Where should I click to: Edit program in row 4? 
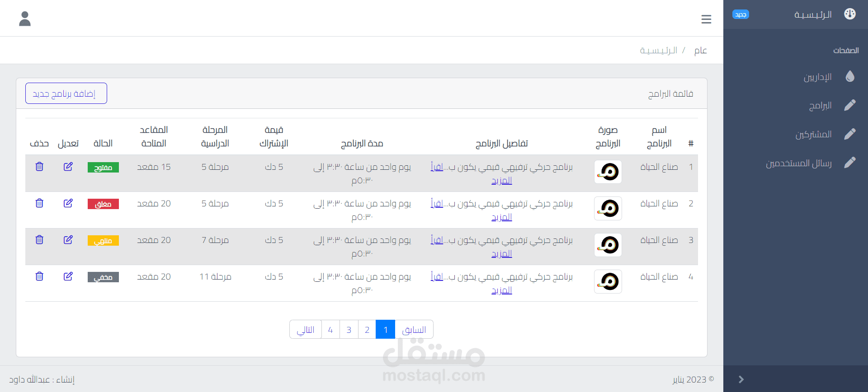[x=68, y=276]
